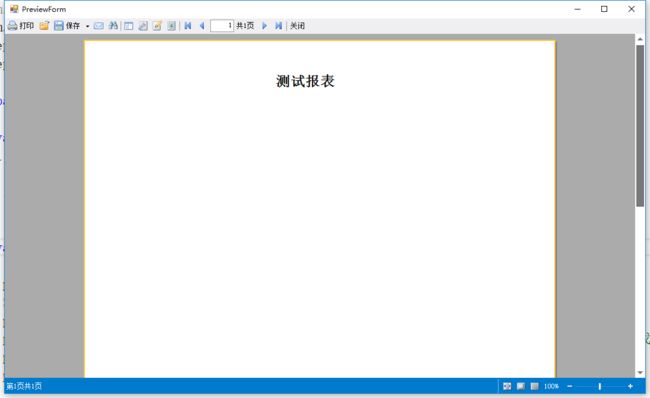Click the scrollbar down arrow
Screen dimensions: 650x398
(x=640, y=372)
